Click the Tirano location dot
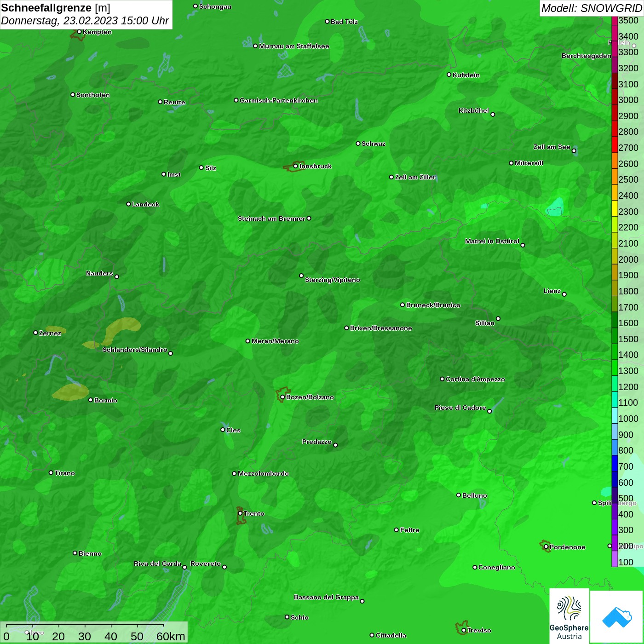 point(51,472)
